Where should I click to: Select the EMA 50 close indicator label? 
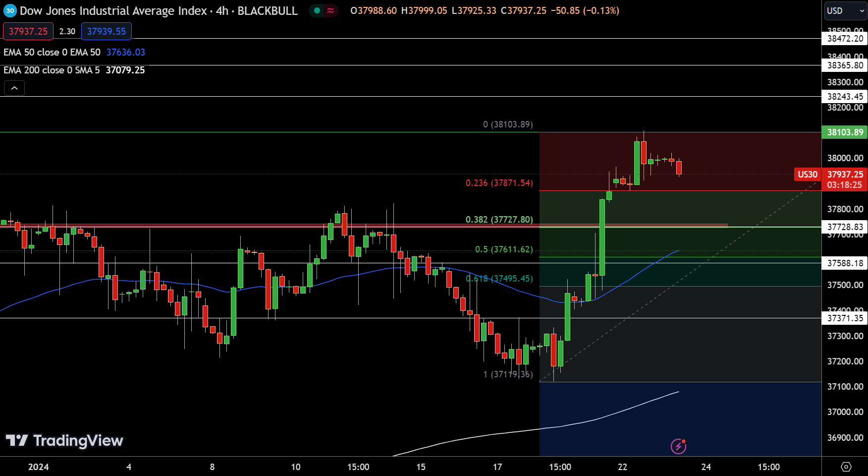(x=52, y=52)
